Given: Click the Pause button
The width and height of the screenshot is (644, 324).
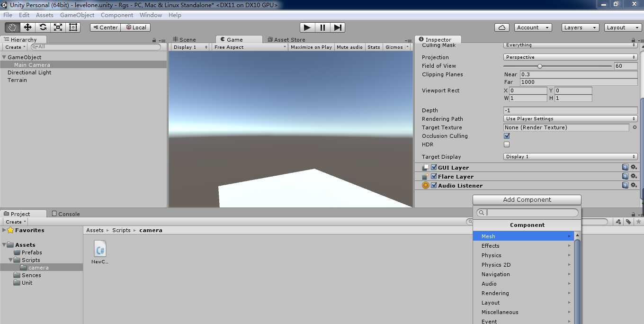Looking at the screenshot, I should tap(322, 27).
